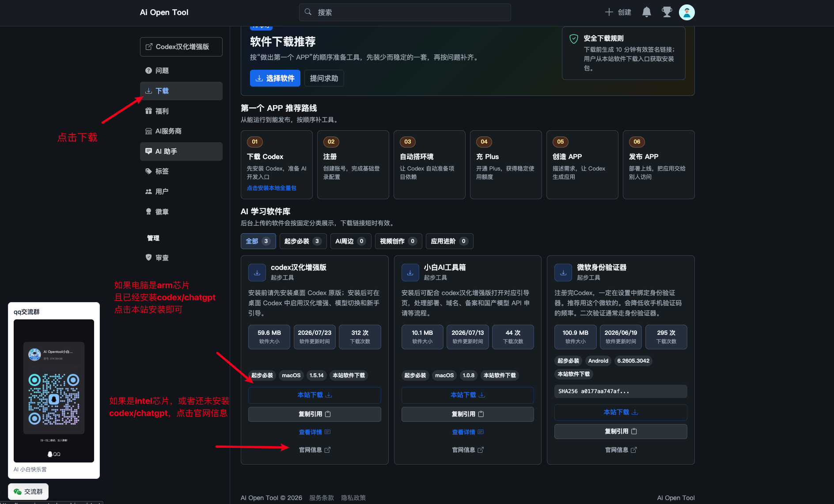Viewport: 834px width, 504px height.
Task: Click the blue 选择软件 button
Action: 275,78
